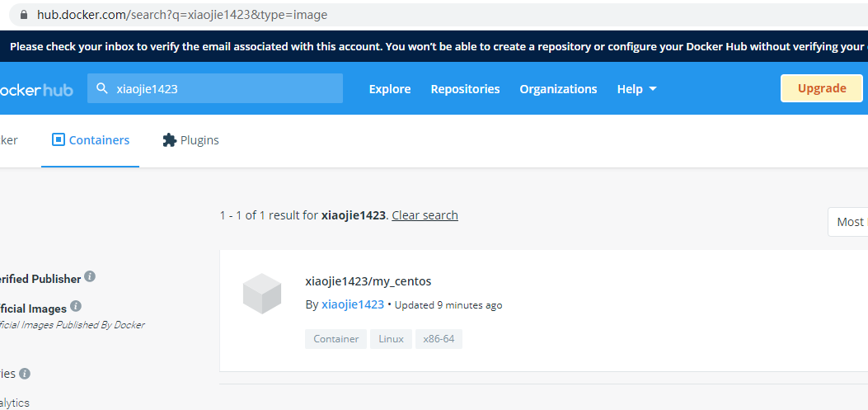Click the Container tag chip
868x410 pixels.
click(335, 339)
